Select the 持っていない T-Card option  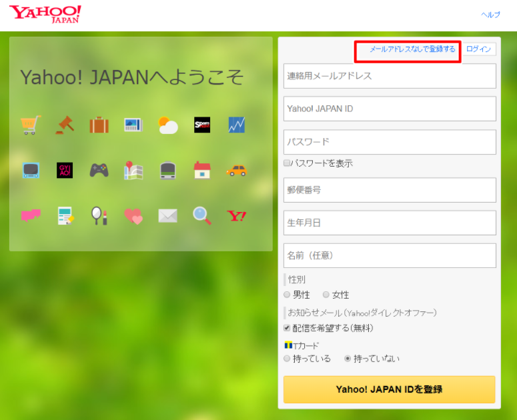[x=348, y=359]
